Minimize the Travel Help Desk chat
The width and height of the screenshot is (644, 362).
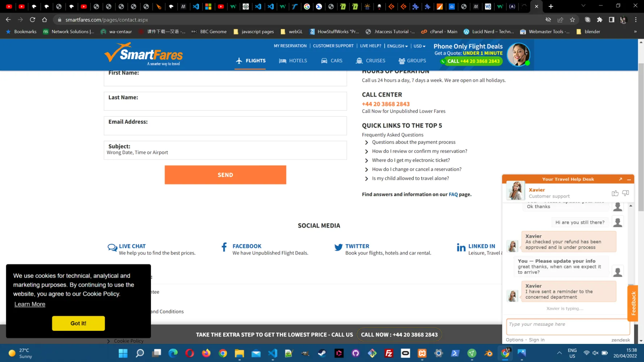(x=629, y=180)
